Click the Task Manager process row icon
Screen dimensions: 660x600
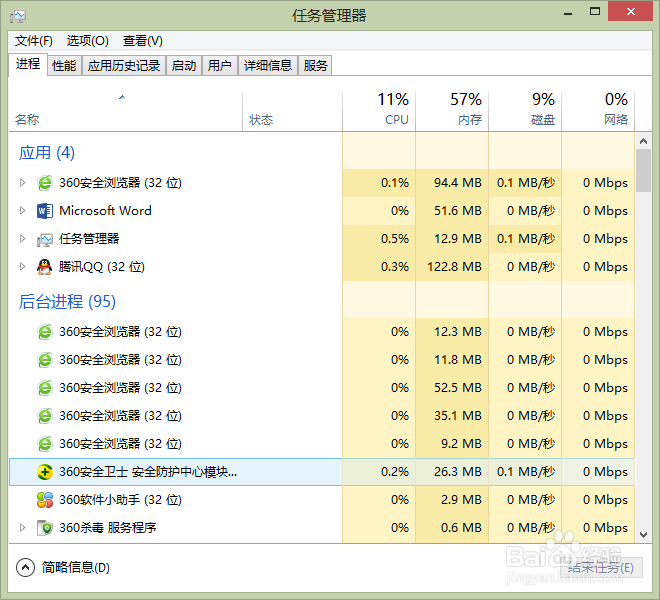tap(45, 239)
